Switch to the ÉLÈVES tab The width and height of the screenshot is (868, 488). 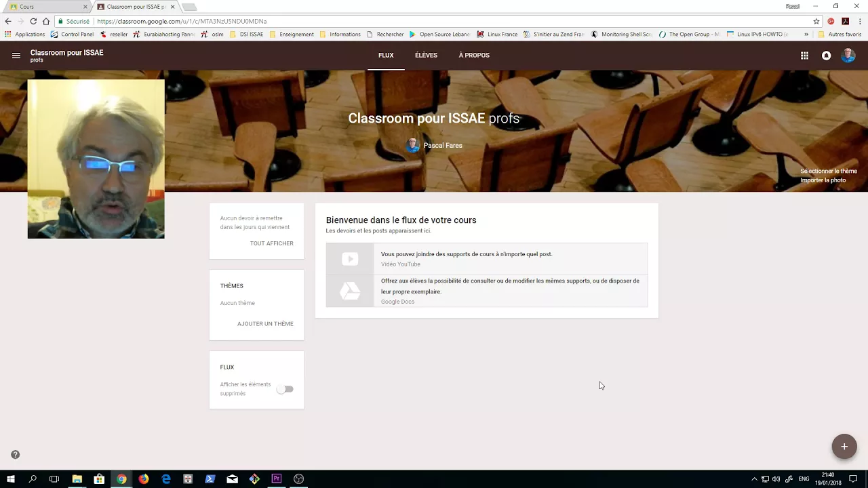click(x=426, y=56)
